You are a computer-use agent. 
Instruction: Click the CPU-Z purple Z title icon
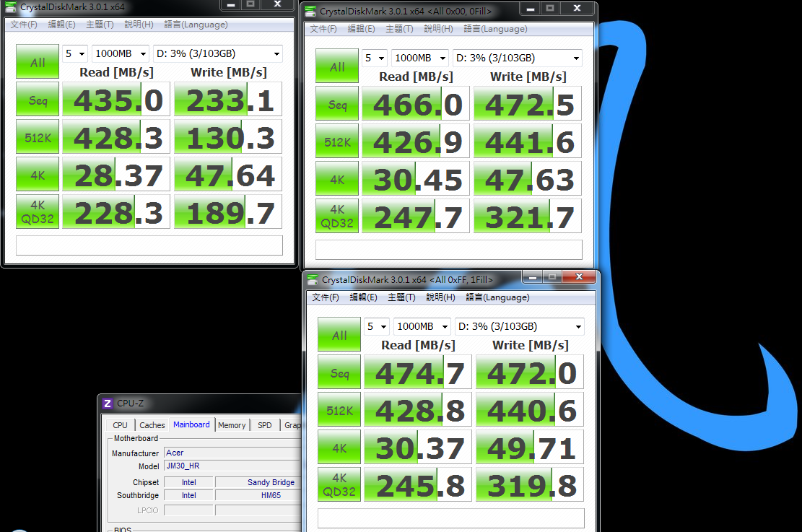point(108,403)
